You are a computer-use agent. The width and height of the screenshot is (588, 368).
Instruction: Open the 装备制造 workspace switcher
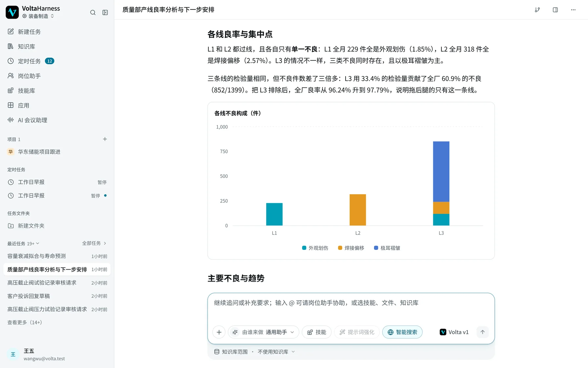click(x=38, y=16)
